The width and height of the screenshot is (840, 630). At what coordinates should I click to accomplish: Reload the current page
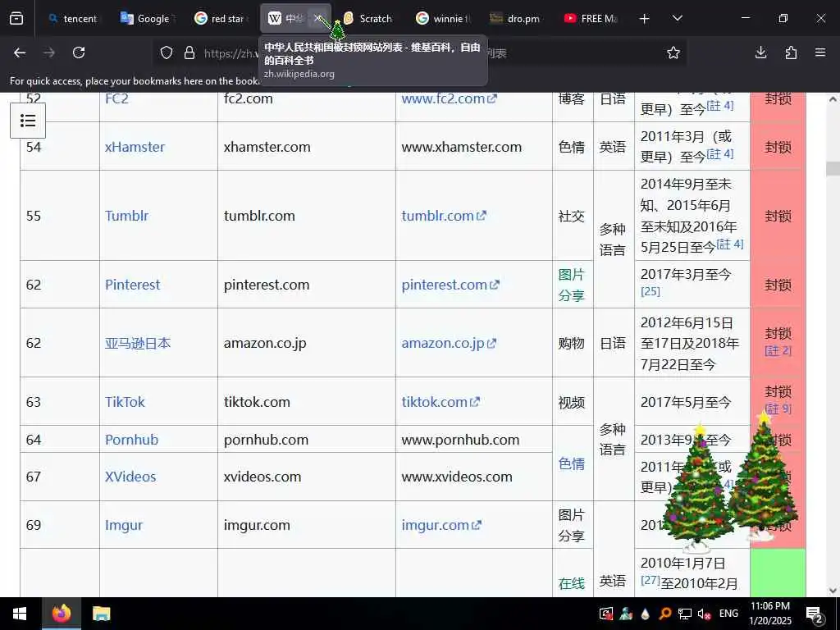(79, 52)
